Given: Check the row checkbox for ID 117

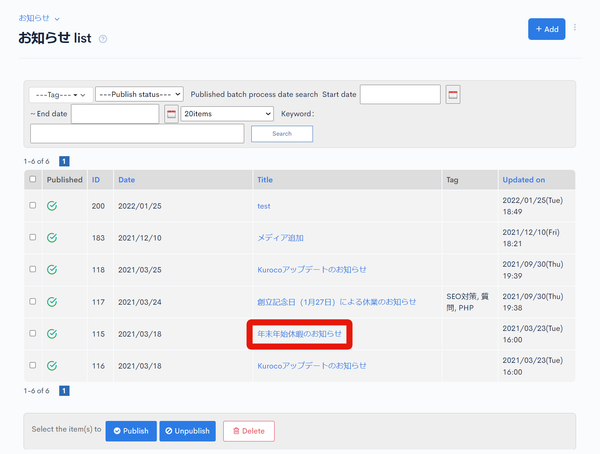Looking at the screenshot, I should click(33, 301).
